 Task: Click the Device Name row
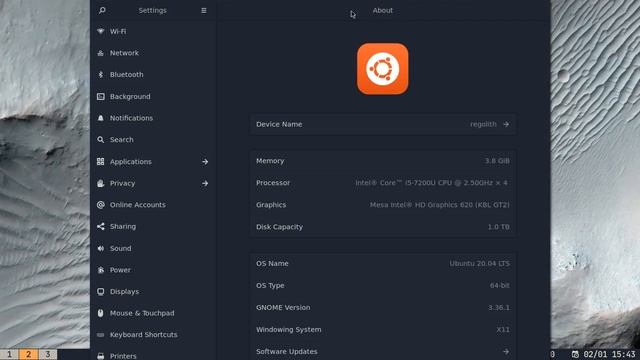pyautogui.click(x=382, y=124)
